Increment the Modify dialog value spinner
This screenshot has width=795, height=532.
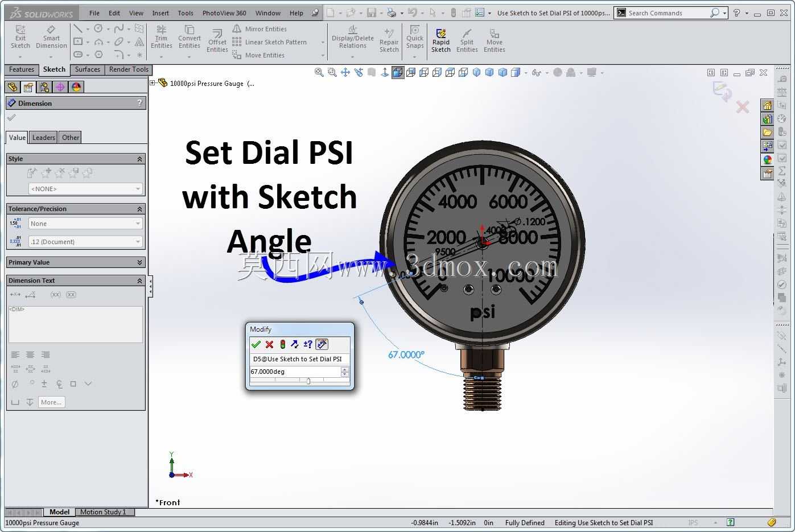345,369
